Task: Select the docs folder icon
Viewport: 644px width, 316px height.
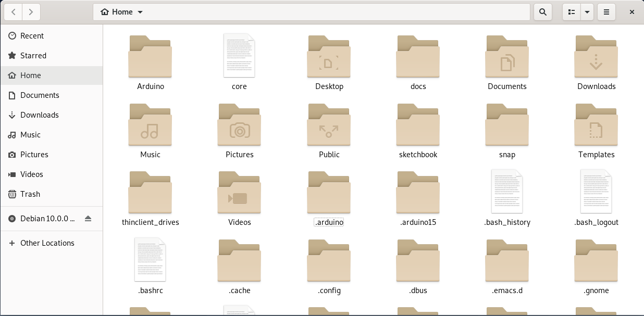Action: click(x=418, y=56)
